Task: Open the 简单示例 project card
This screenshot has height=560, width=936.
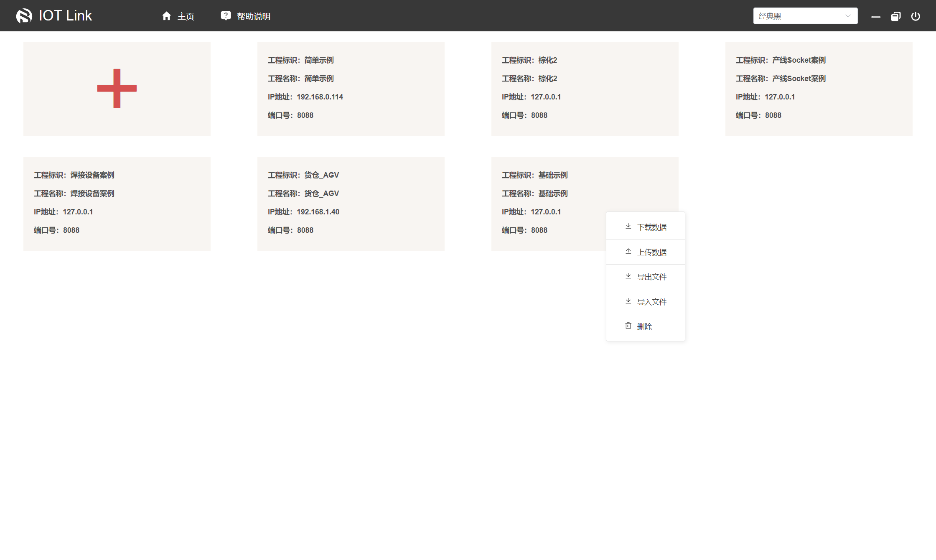Action: pos(351,89)
